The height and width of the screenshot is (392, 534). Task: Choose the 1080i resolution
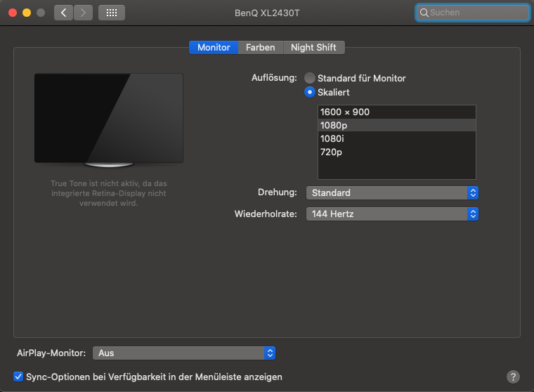click(x=397, y=138)
